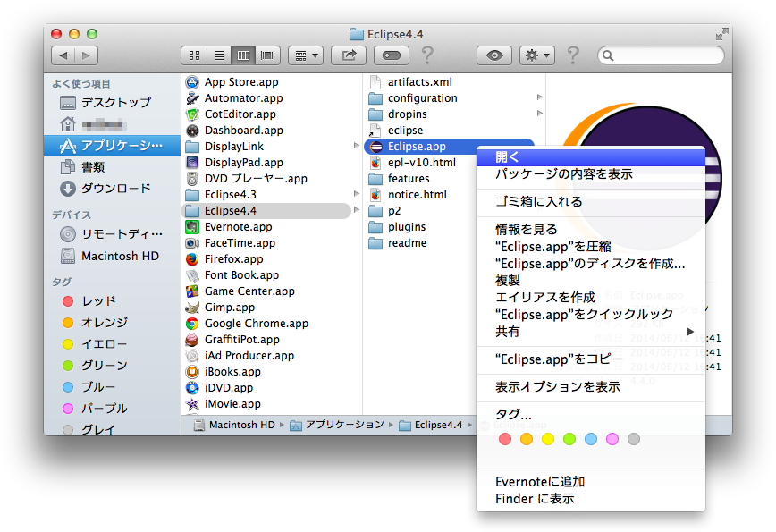Filter by ブルー tag in sidebar
776x532 pixels.
pyautogui.click(x=113, y=386)
